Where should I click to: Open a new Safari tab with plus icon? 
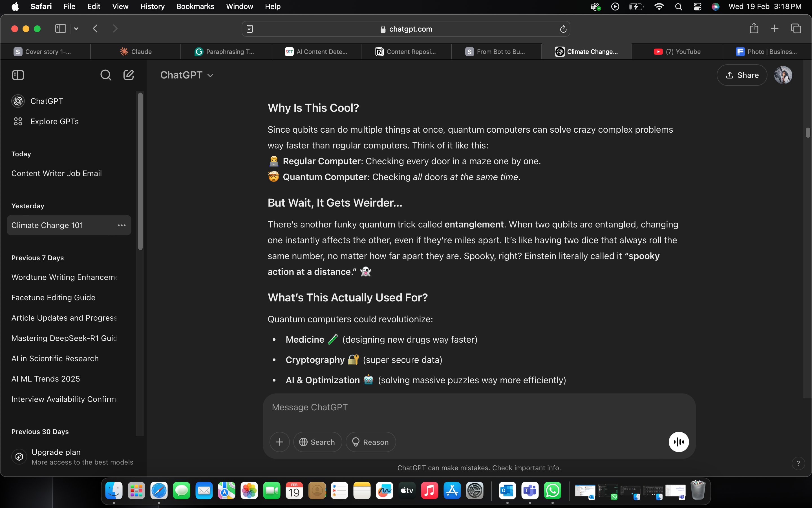775,29
